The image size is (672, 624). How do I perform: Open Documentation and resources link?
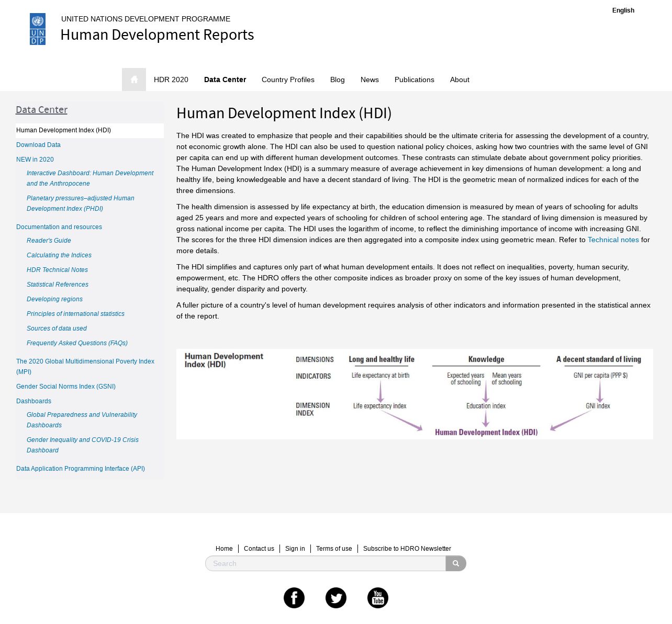click(59, 227)
